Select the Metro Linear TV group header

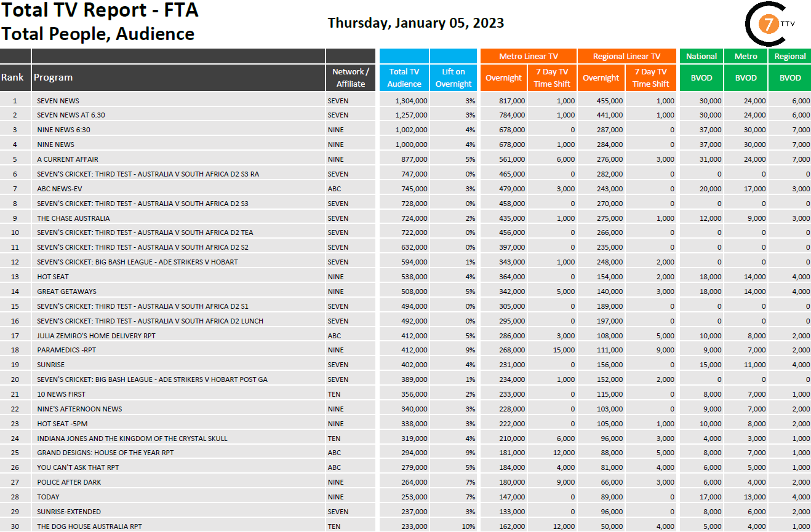(528, 56)
